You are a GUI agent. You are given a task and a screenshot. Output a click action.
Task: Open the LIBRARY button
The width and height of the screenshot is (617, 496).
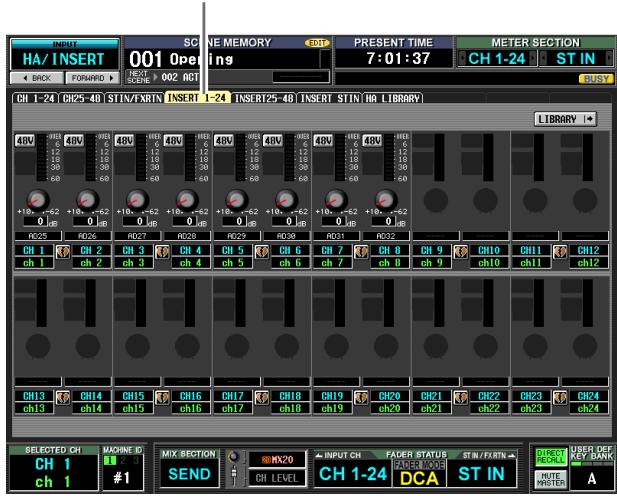click(x=565, y=119)
